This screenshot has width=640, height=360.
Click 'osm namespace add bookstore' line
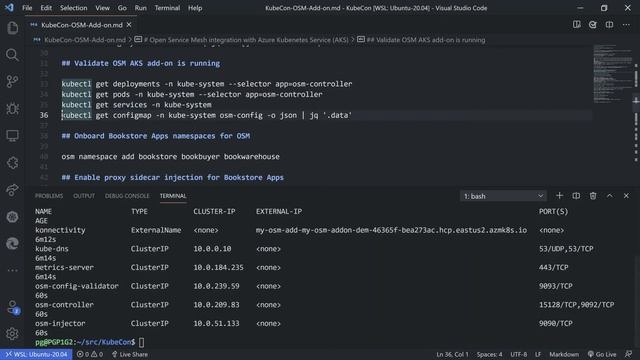(x=170, y=157)
